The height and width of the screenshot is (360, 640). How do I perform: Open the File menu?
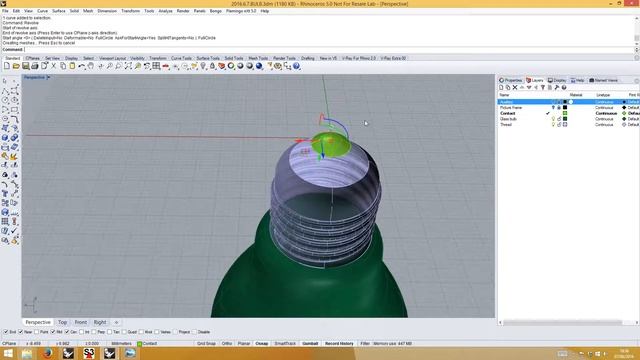pyautogui.click(x=5, y=11)
